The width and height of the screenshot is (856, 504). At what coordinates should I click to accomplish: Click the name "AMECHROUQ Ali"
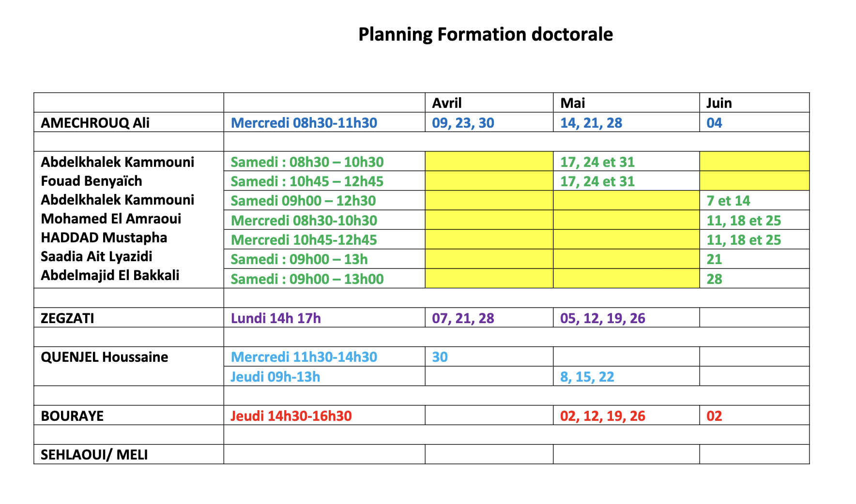pos(95,123)
